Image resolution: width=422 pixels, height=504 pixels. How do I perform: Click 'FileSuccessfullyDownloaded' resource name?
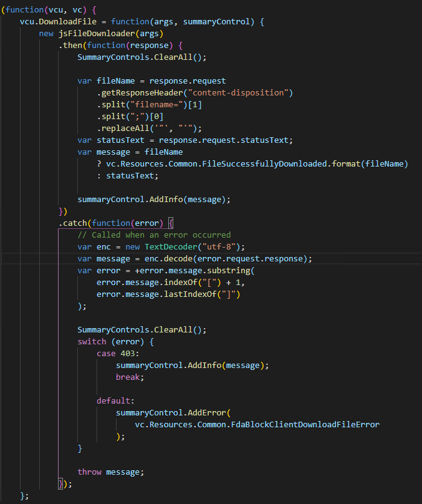click(x=265, y=164)
